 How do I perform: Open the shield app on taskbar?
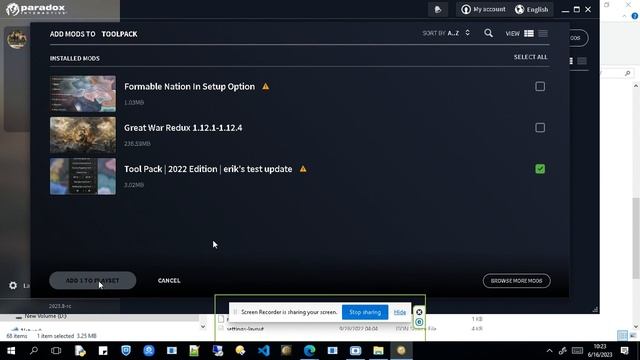point(126,351)
